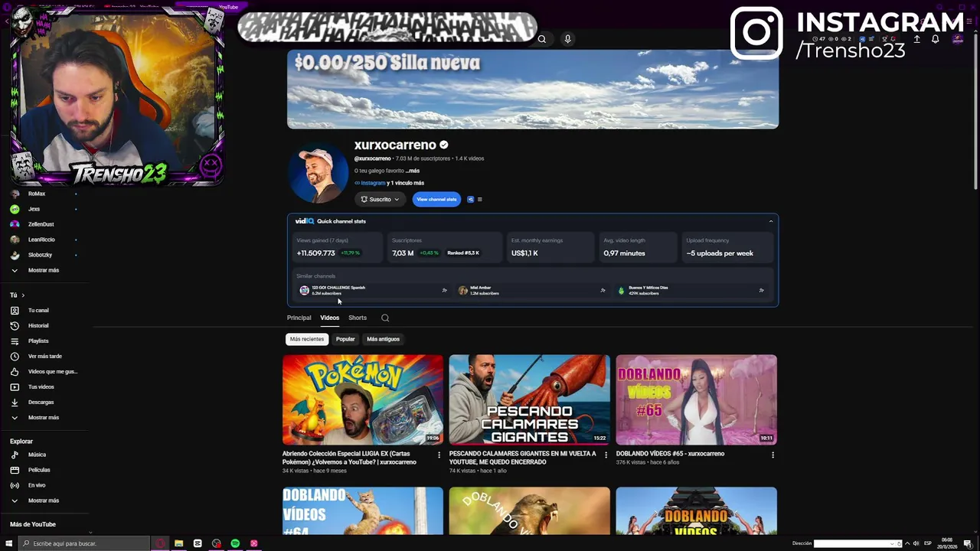Open similar channel 123 GO! CHALLENGE Spanish
980x551 pixels.
(374, 290)
